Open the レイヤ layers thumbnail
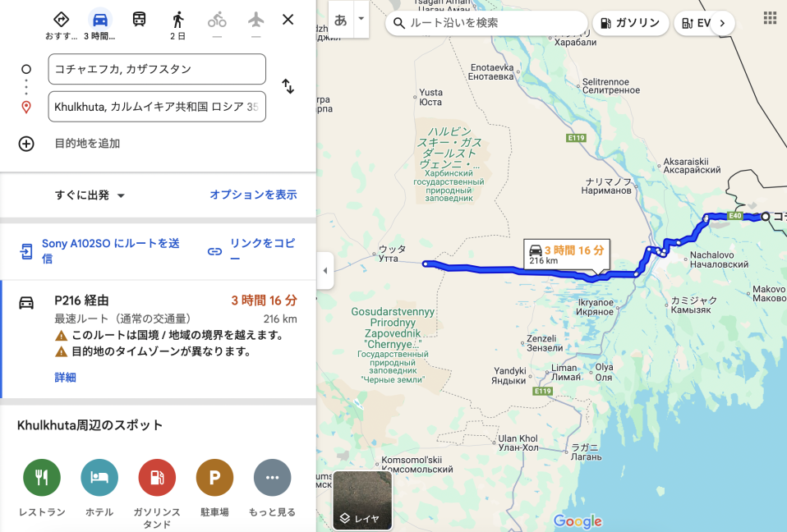Viewport: 787px width, 532px height. pyautogui.click(x=362, y=501)
